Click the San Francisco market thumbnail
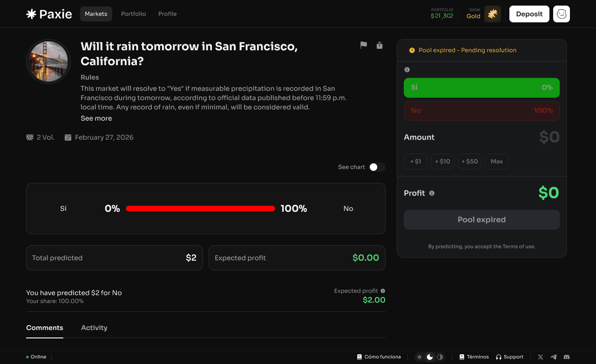596x364 pixels. [48, 61]
